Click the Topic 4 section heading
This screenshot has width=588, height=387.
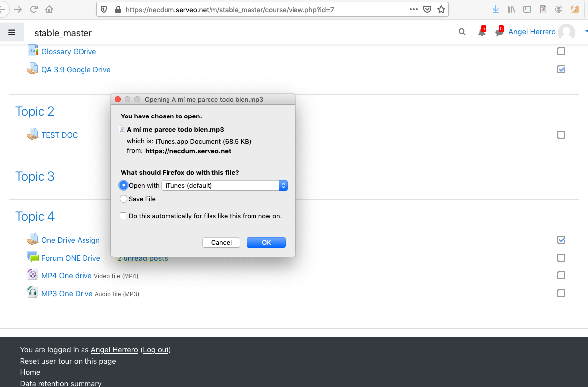click(x=35, y=216)
